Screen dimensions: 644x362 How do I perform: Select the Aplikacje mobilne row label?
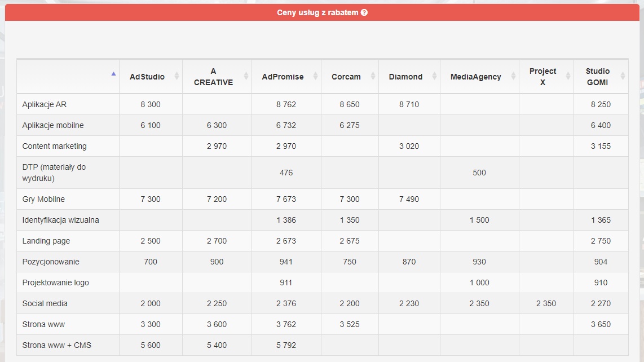pyautogui.click(x=53, y=125)
